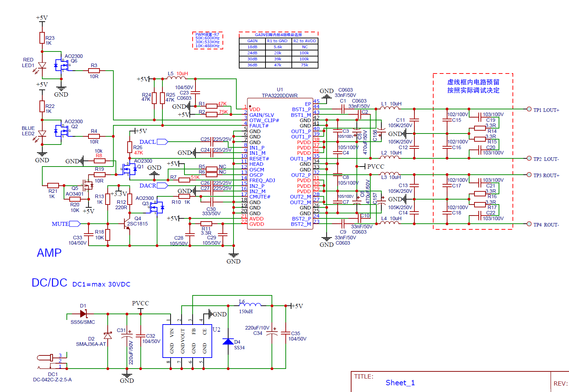The image size is (569, 392).
Task: Click the '按照实际调试决定' note text
Action: pyautogui.click(x=473, y=90)
